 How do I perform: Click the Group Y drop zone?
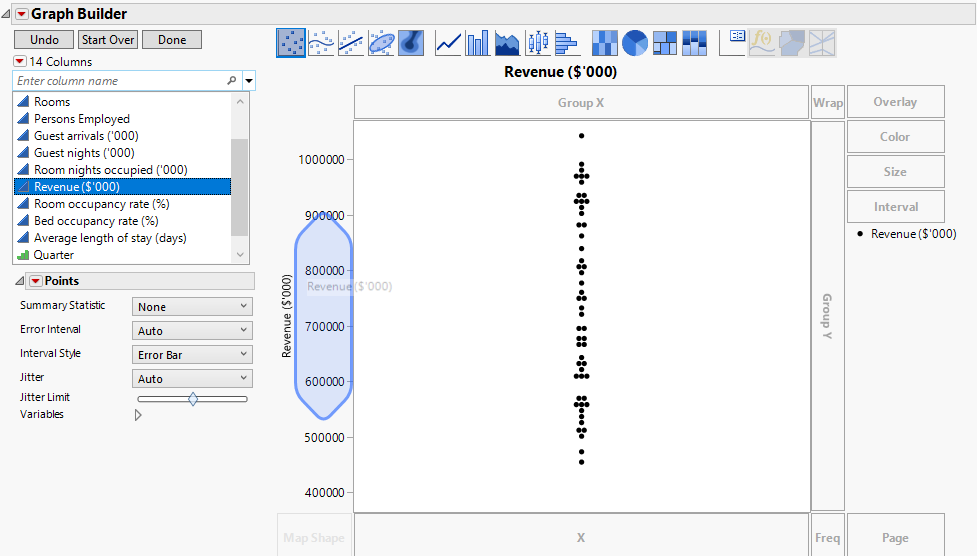click(x=827, y=316)
